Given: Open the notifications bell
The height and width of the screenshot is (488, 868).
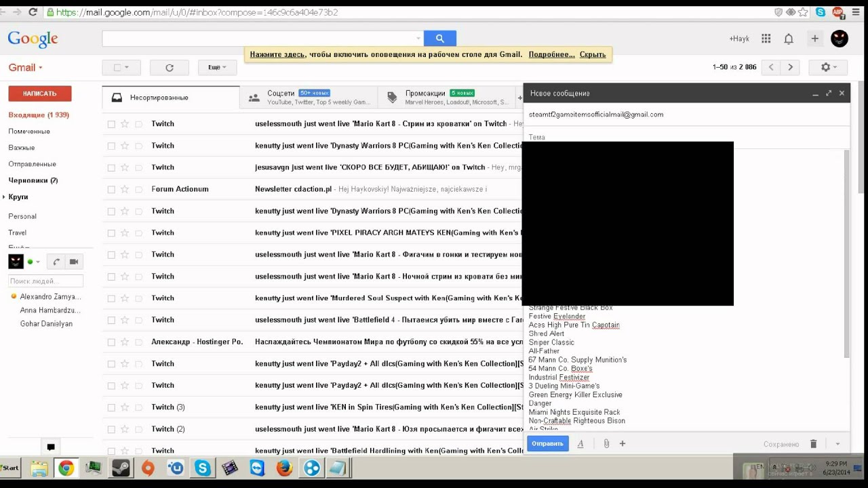Looking at the screenshot, I should point(789,39).
